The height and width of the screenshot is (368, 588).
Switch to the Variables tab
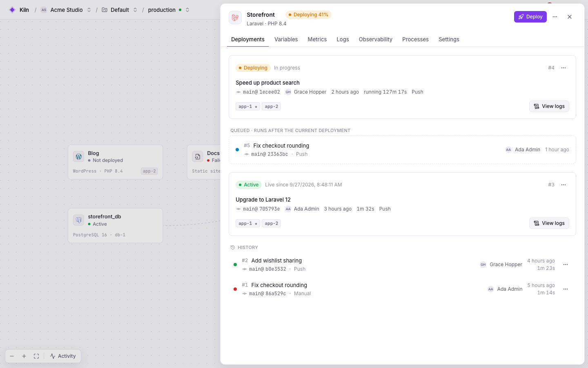pyautogui.click(x=286, y=39)
